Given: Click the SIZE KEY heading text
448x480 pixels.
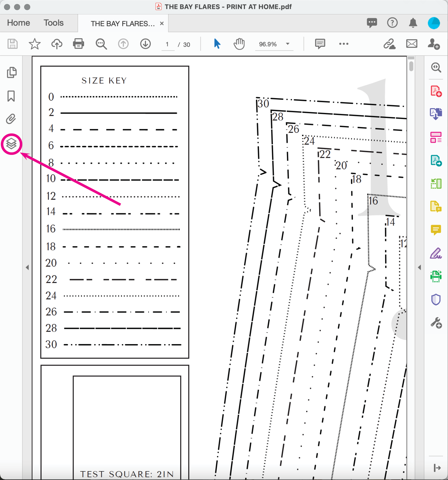Looking at the screenshot, I should pos(104,80).
